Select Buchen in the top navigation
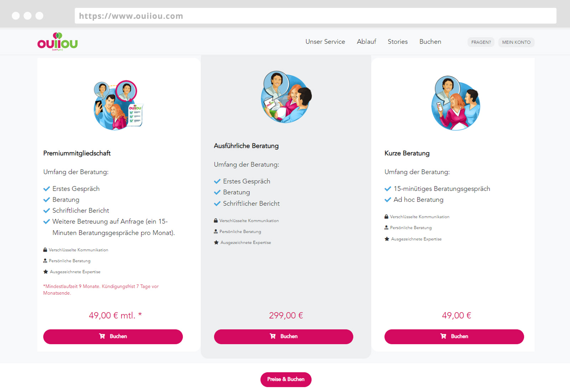Viewport: 570px width, 392px height. 430,42
